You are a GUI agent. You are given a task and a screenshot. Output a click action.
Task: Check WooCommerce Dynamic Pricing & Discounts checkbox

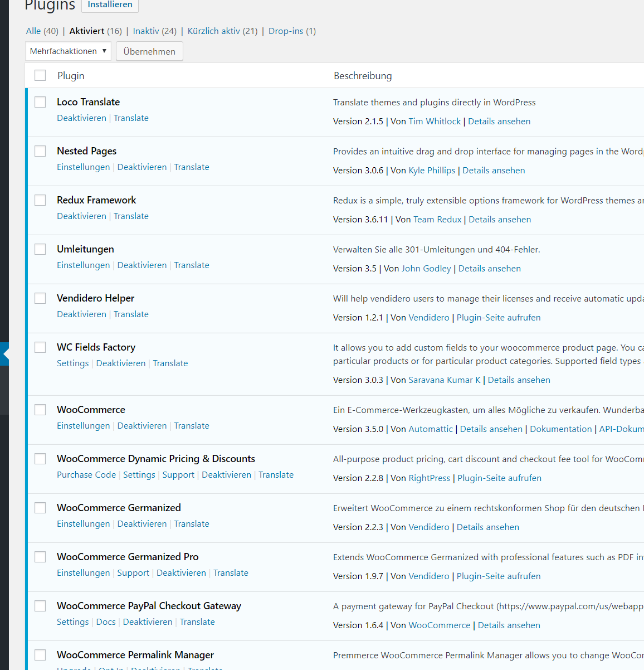[40, 459]
